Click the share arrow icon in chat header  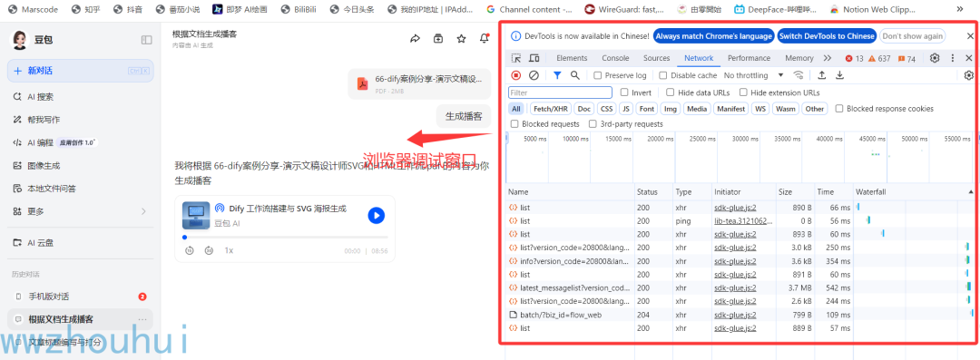415,39
